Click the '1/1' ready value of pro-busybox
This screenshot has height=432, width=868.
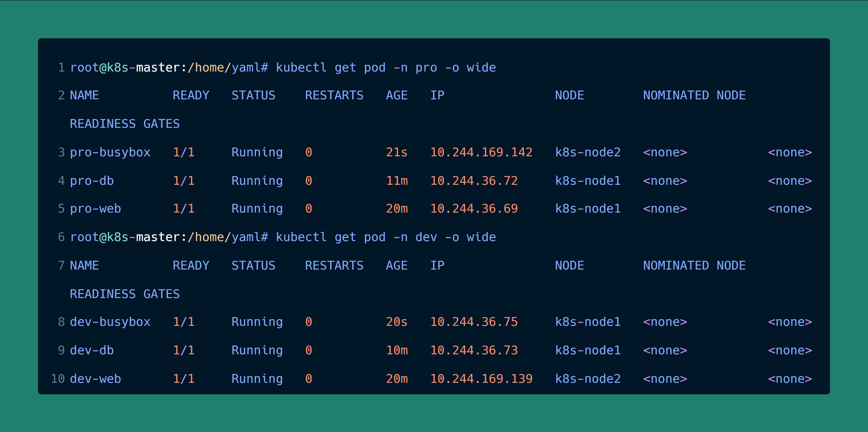coord(184,152)
